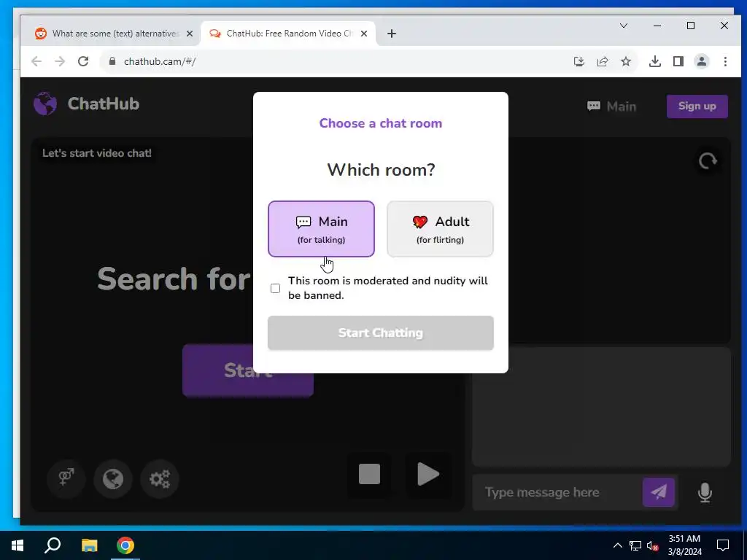The image size is (747, 560).
Task: Click the purple Start button behind dialog
Action: coord(248,370)
